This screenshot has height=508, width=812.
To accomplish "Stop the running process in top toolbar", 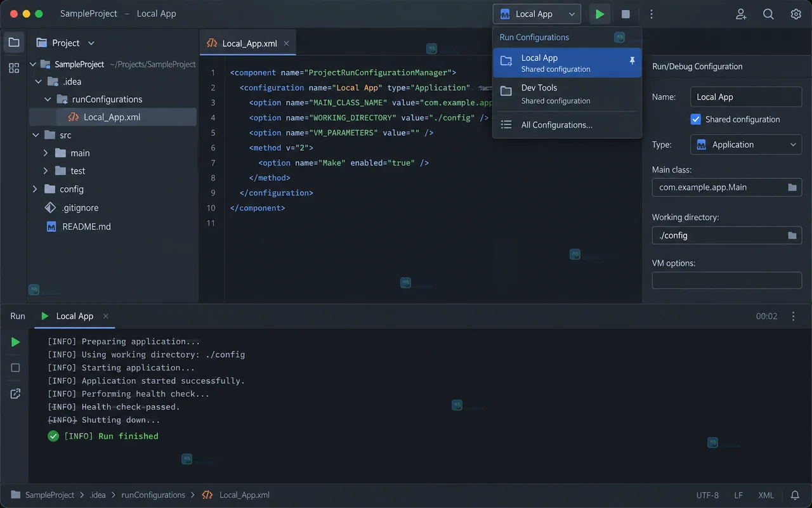I will point(625,14).
